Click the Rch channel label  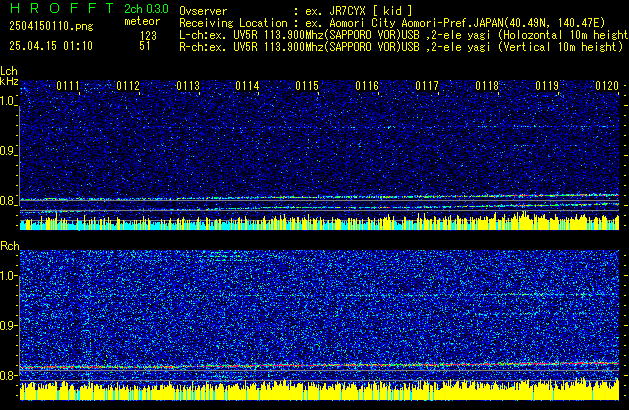pos(10,246)
